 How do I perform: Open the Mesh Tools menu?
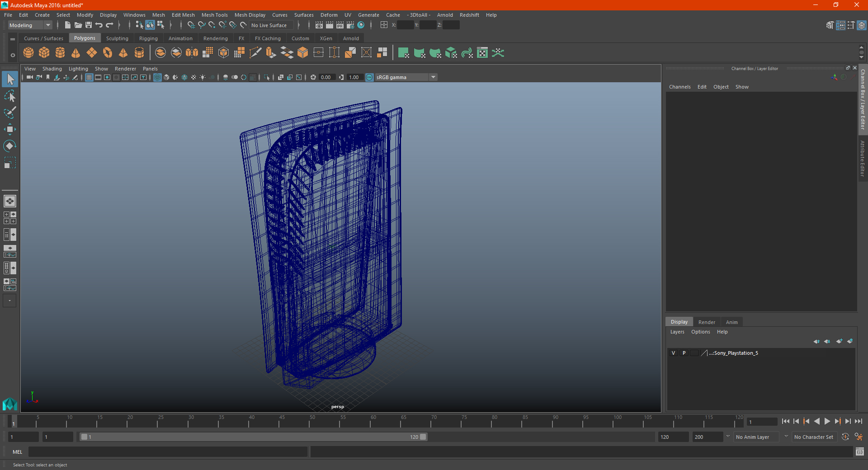coord(214,15)
